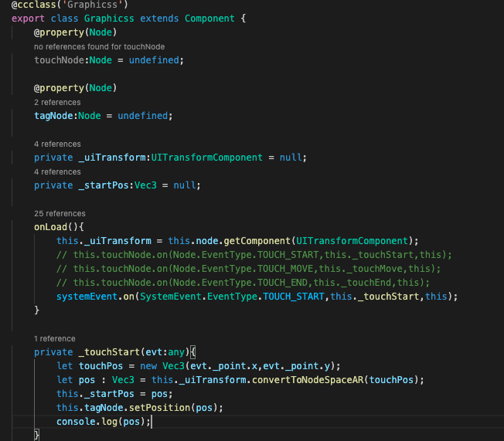Open '2 references' CodeLens above tagNode
The height and width of the screenshot is (441, 504).
57,103
